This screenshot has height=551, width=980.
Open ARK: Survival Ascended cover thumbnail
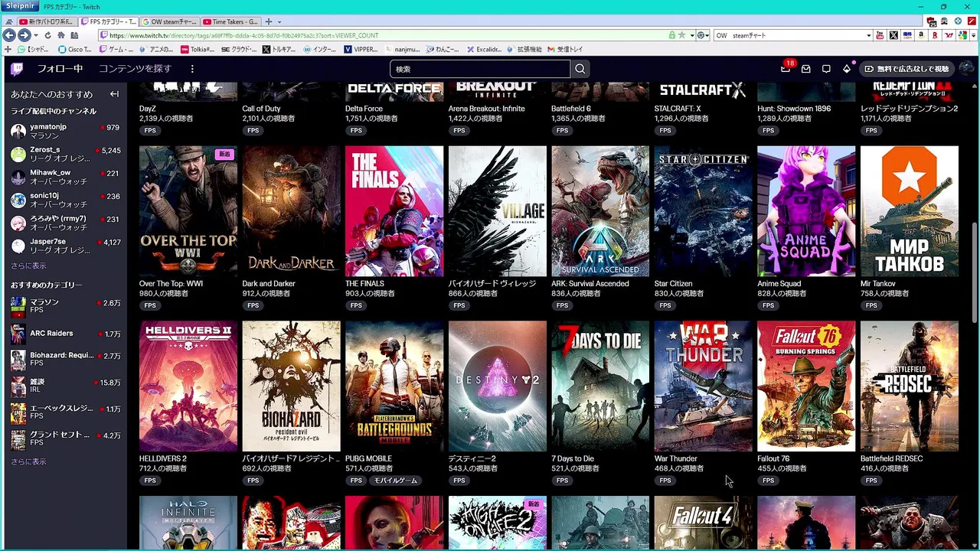click(x=600, y=211)
